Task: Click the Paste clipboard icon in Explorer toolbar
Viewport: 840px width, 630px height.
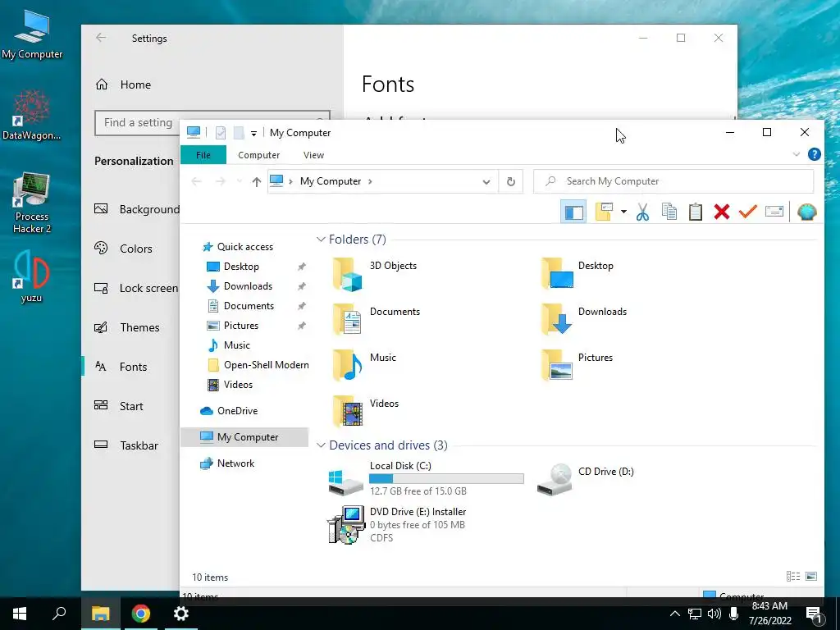Action: click(x=696, y=212)
